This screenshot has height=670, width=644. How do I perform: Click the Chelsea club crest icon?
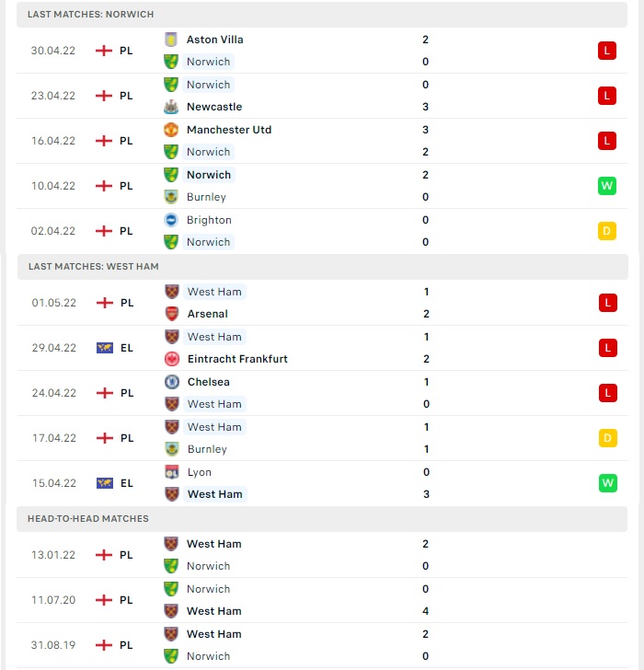[x=172, y=382]
